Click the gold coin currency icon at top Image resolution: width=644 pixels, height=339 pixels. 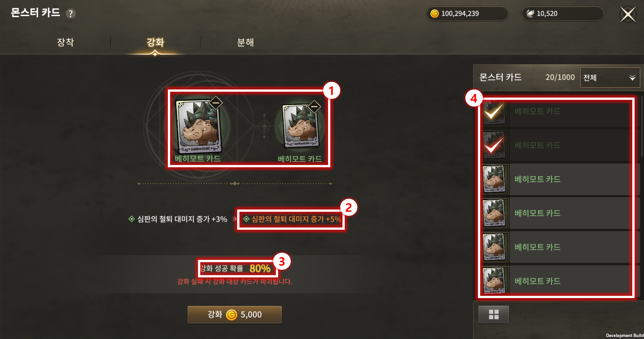[434, 13]
